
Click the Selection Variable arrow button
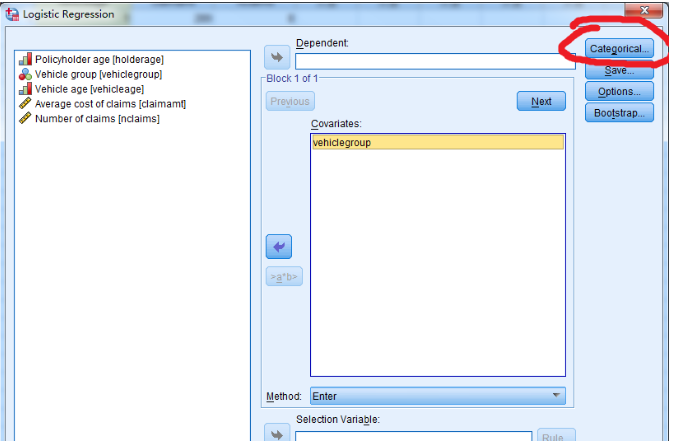click(x=277, y=433)
